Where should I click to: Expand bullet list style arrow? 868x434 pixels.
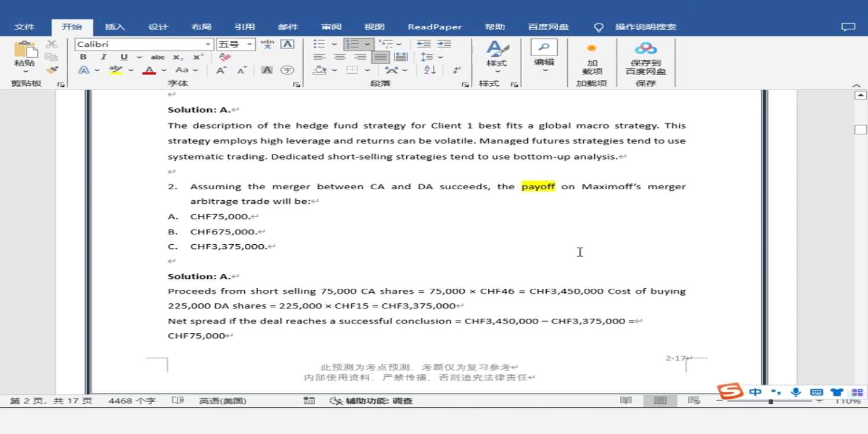pyautogui.click(x=334, y=45)
